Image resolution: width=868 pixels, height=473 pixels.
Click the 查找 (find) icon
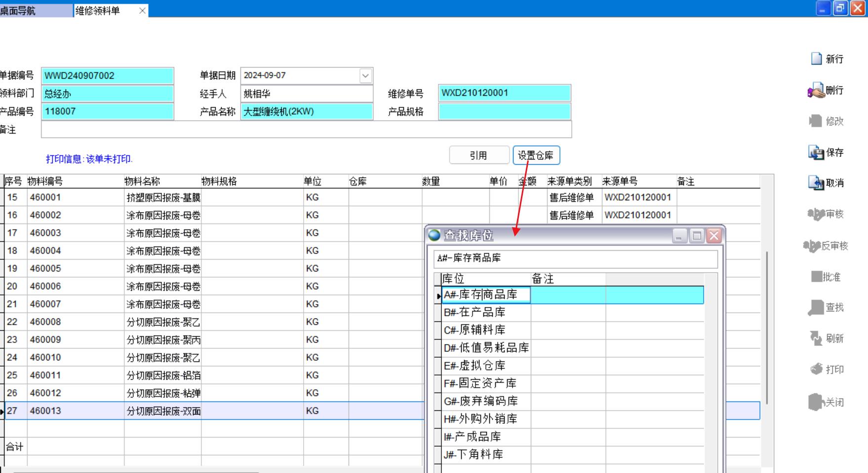pyautogui.click(x=817, y=307)
